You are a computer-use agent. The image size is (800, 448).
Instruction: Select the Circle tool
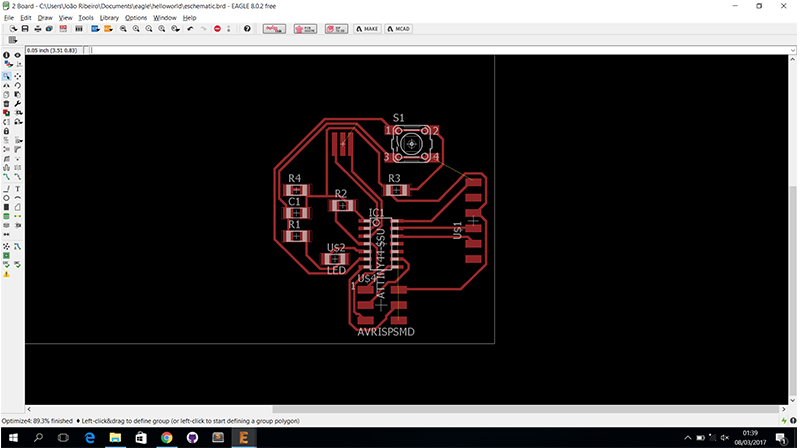(7, 198)
